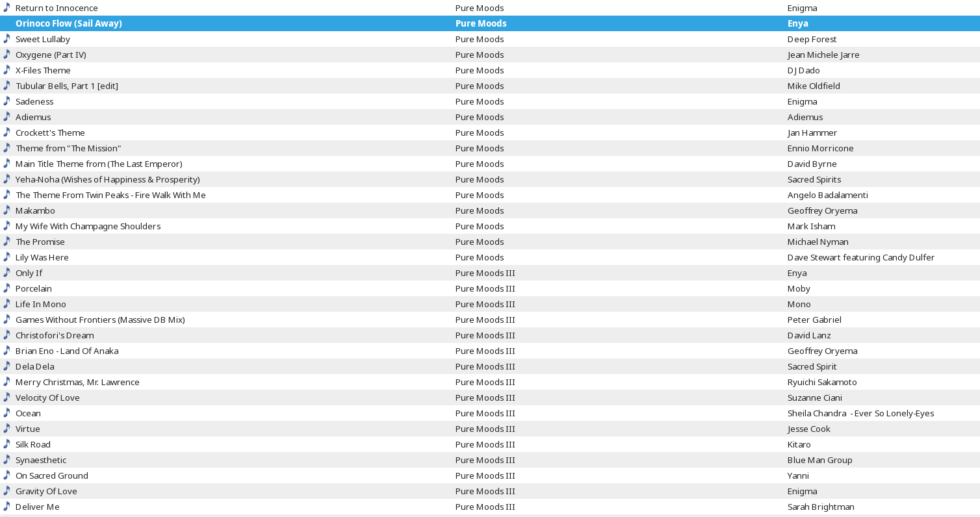Click the note icon next to Adiemus title
980x517 pixels.
tap(7, 116)
